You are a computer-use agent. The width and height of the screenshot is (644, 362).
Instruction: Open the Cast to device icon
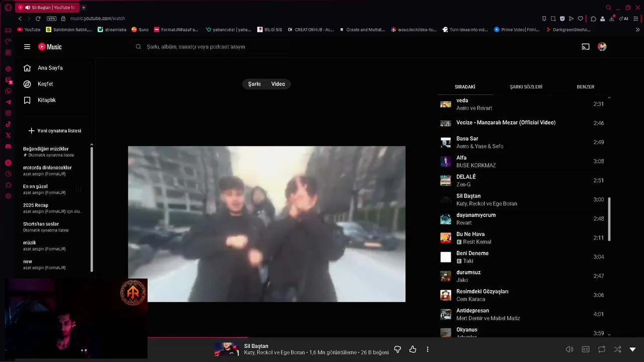click(x=586, y=47)
